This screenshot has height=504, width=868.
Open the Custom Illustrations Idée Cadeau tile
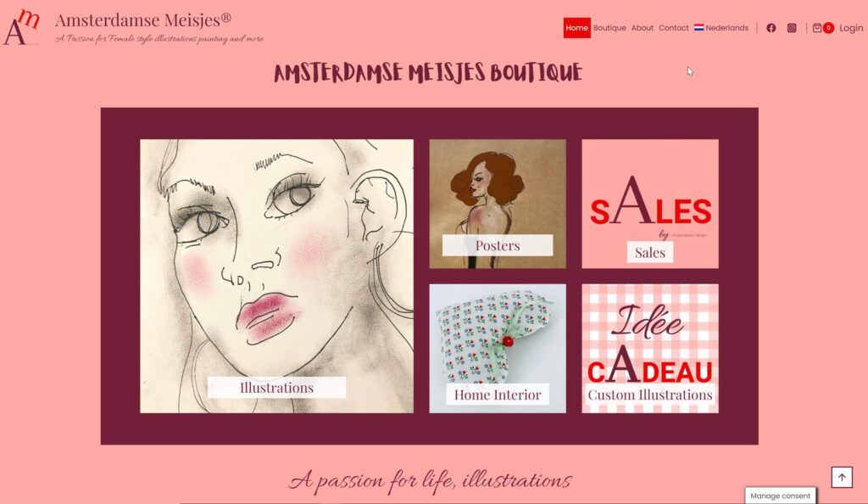650,349
